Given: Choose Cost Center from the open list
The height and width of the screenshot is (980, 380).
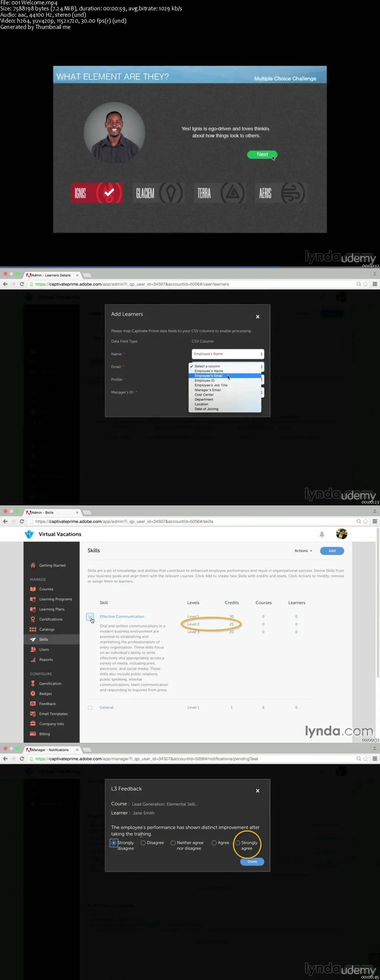Looking at the screenshot, I should tap(225, 395).
